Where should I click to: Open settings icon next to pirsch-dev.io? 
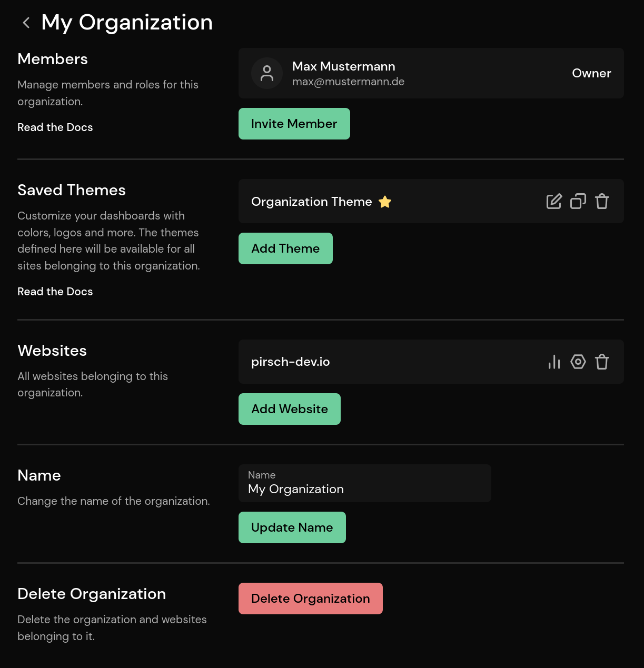[578, 362]
